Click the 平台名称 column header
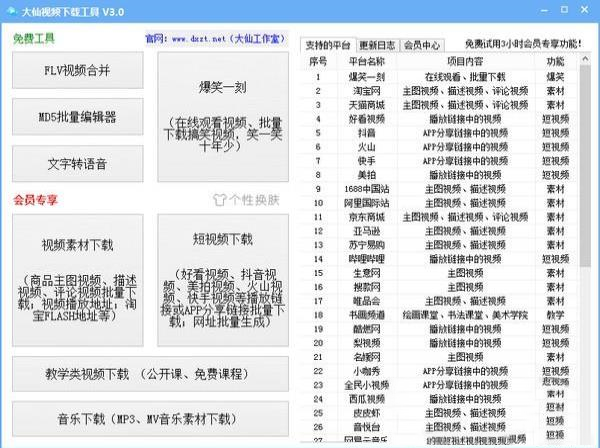The image size is (600, 448). pyautogui.click(x=367, y=61)
